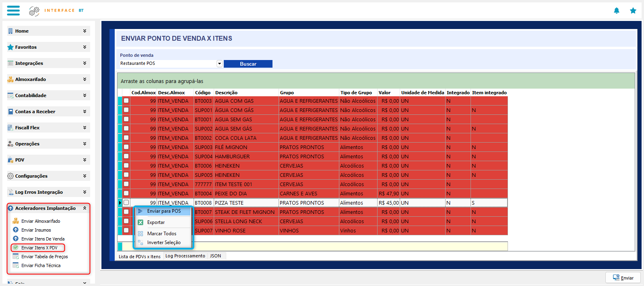
Task: Click the Contabilidade icon in sidebar
Action: pos(10,95)
